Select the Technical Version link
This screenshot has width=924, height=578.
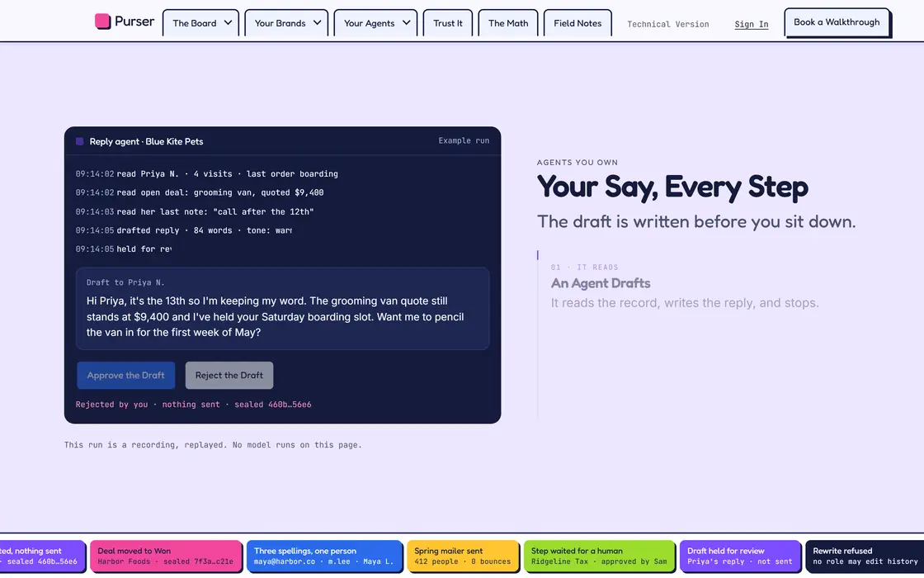(667, 24)
